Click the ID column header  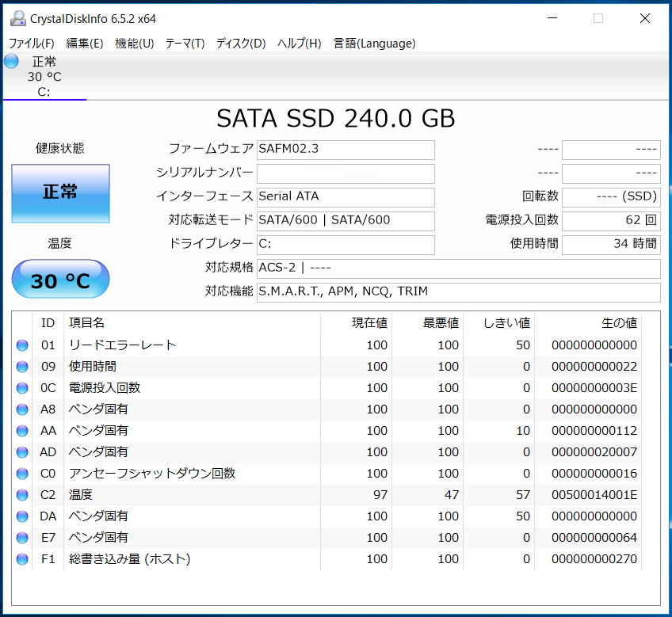[x=48, y=322]
